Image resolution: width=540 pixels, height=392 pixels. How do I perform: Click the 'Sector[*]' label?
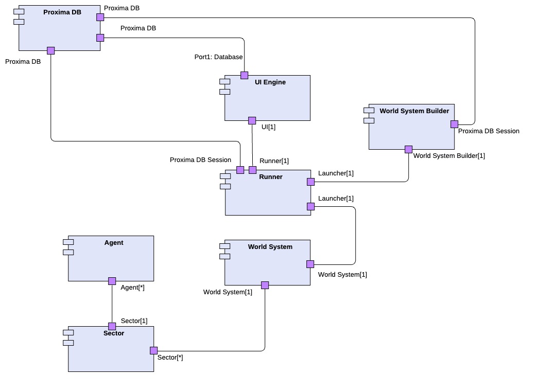170,357
